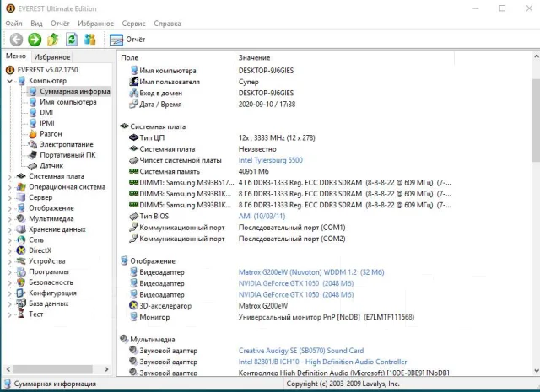Select the IPMI tree item
540x392 pixels.
click(x=47, y=123)
